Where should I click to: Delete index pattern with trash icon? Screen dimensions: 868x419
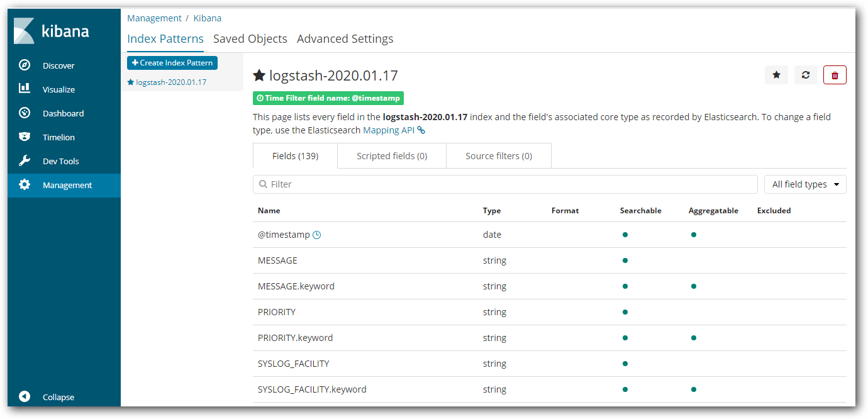(835, 75)
